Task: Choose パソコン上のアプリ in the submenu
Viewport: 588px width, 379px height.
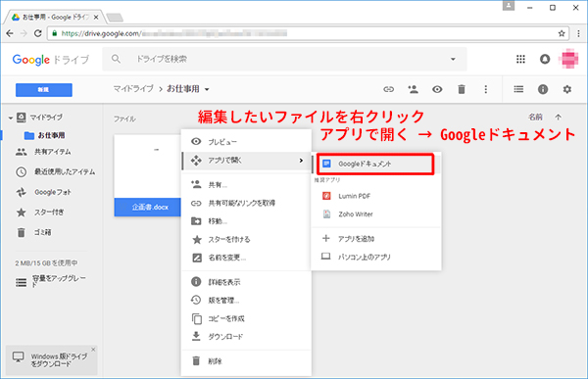Action: click(376, 257)
